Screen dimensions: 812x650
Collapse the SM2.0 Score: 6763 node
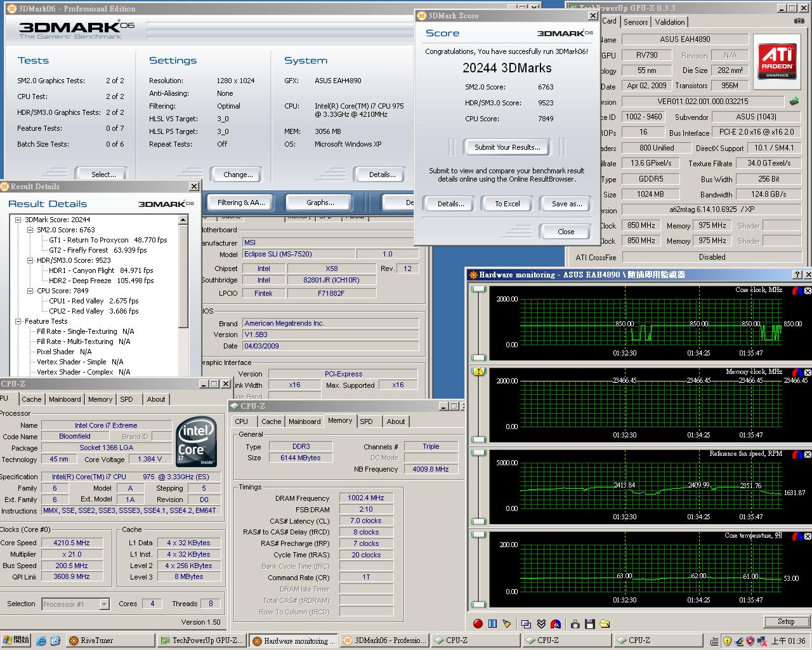click(30, 230)
